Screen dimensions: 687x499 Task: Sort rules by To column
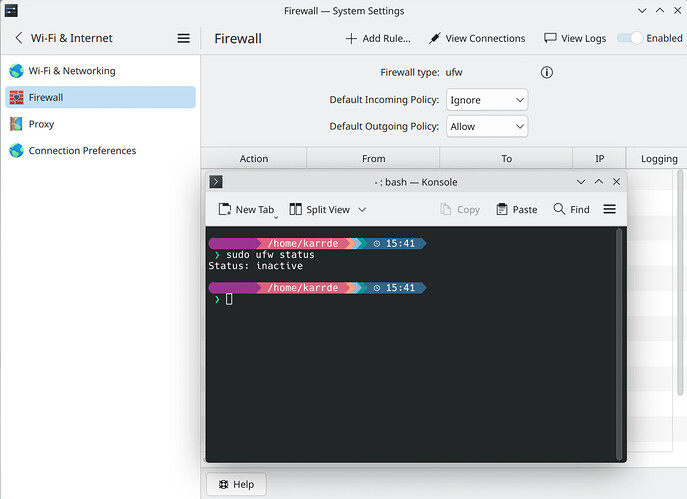[x=506, y=159]
